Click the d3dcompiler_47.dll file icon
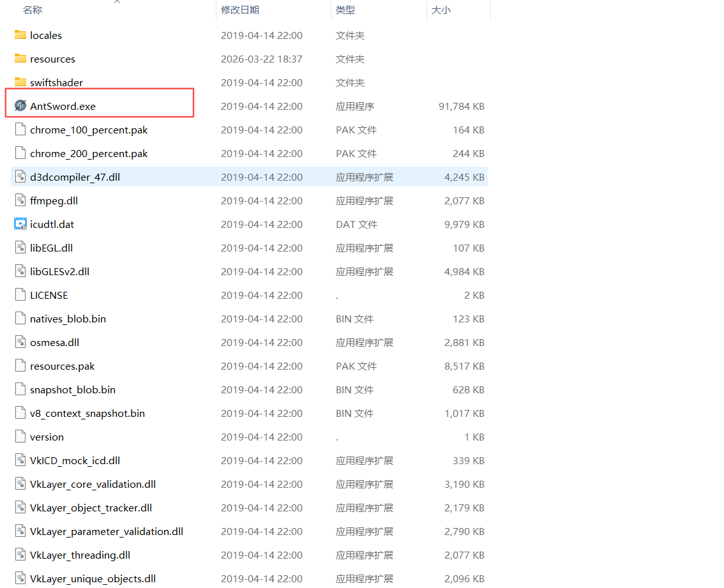The image size is (724, 588). point(20,176)
